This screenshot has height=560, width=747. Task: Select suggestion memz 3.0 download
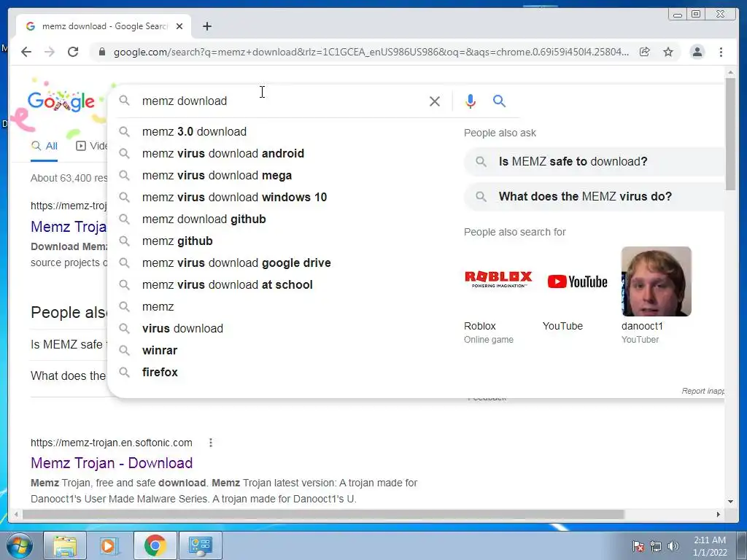pos(194,131)
